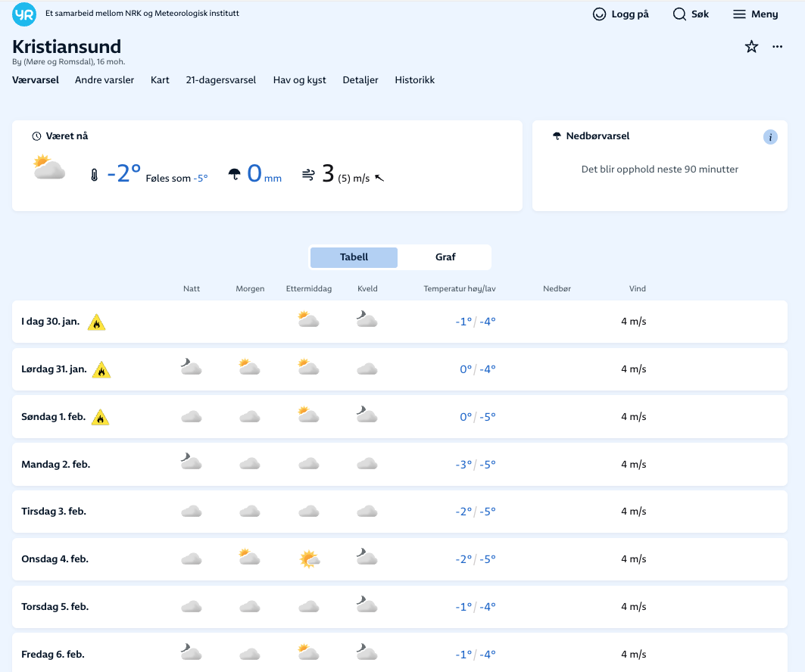The width and height of the screenshot is (805, 672).
Task: Open the 21-dagersvarsel tab
Action: point(221,80)
